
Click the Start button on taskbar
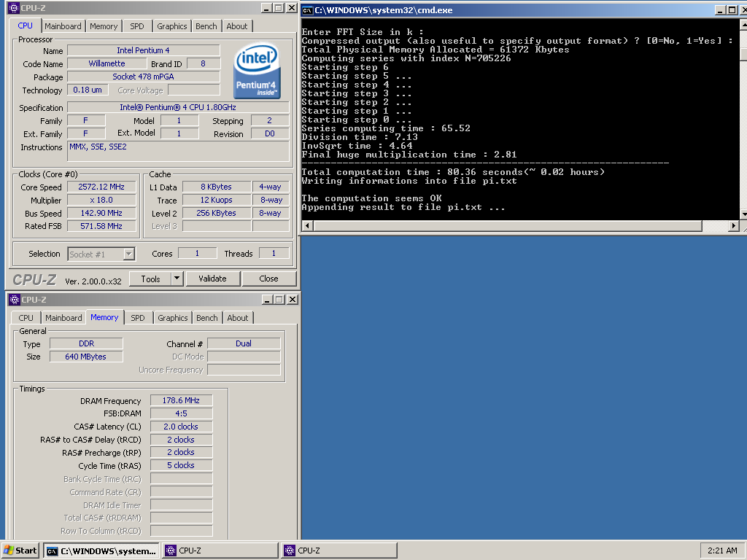click(20, 551)
